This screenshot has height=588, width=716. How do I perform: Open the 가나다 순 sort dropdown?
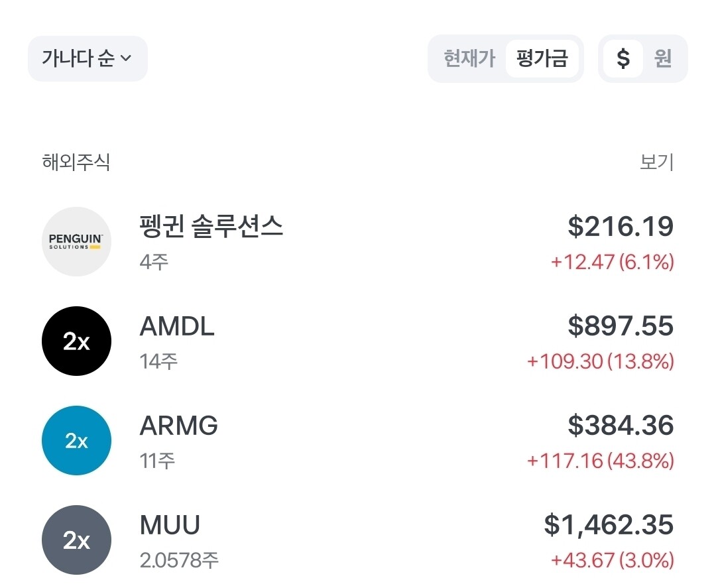click(x=88, y=58)
